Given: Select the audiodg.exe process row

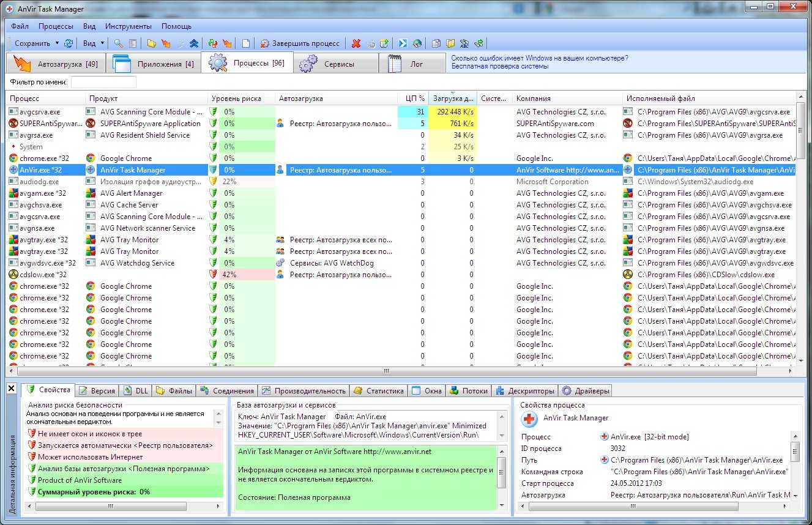Looking at the screenshot, I should pos(401,182).
